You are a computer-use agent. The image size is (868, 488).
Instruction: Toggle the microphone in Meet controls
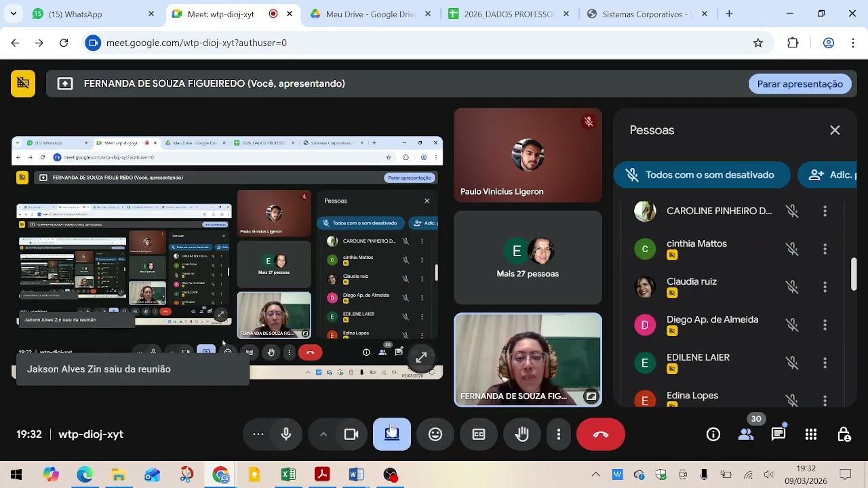pyautogui.click(x=286, y=434)
